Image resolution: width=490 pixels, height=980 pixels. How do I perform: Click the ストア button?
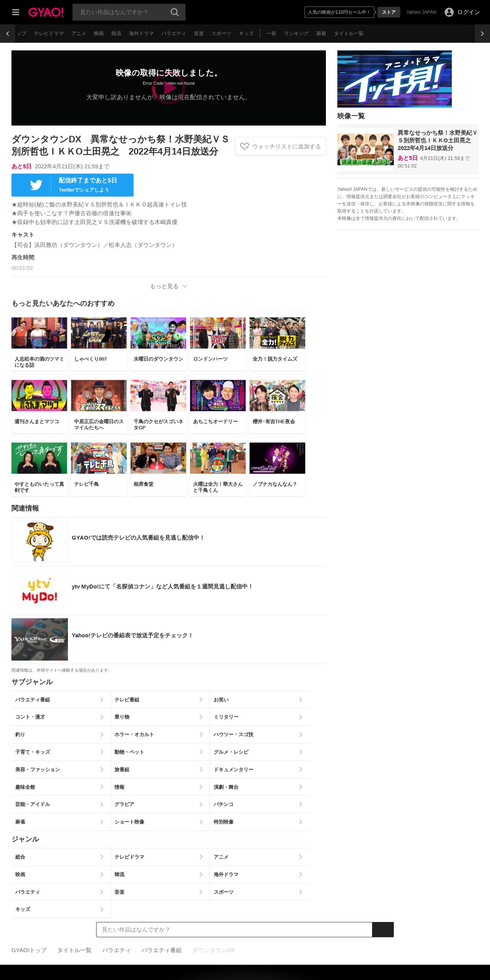point(389,12)
